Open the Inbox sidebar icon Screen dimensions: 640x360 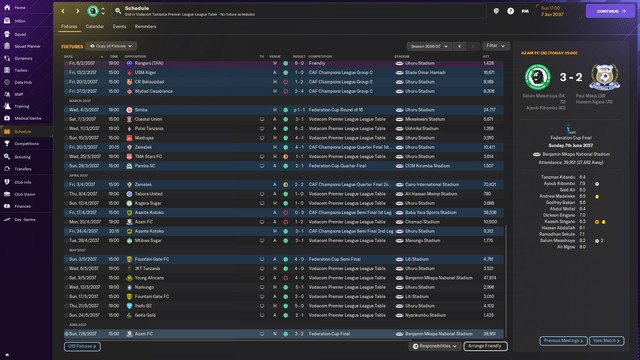coord(7,20)
